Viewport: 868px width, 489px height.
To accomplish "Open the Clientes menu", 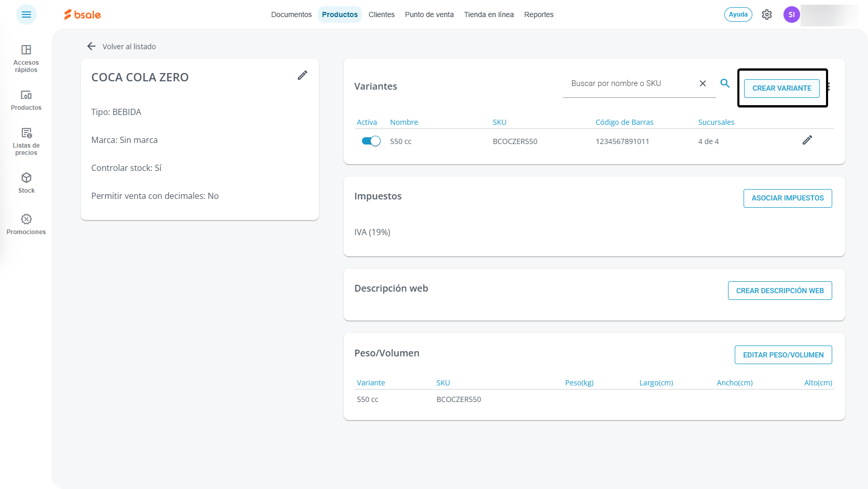I will pos(382,15).
